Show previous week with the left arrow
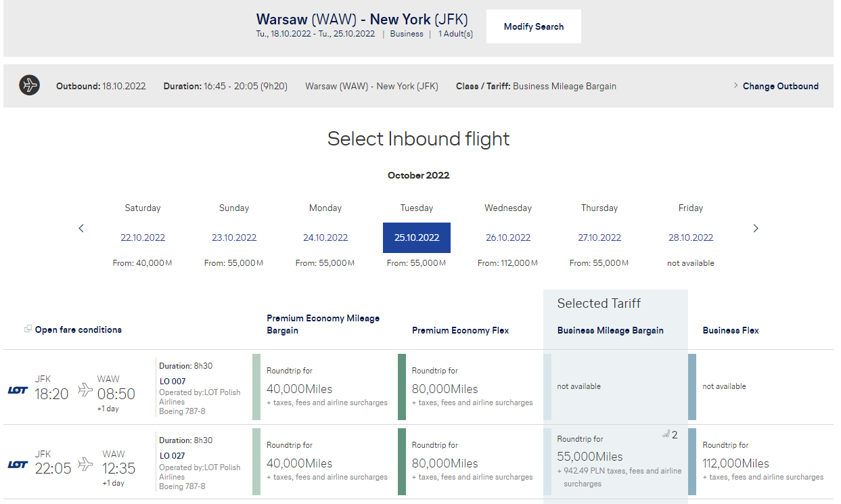The width and height of the screenshot is (841, 504). (81, 229)
